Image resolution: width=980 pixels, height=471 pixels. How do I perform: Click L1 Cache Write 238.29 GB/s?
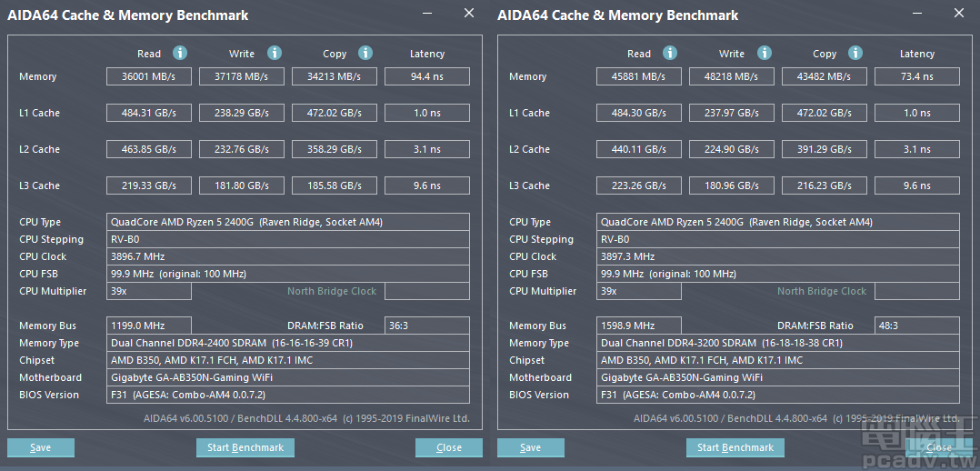[241, 113]
